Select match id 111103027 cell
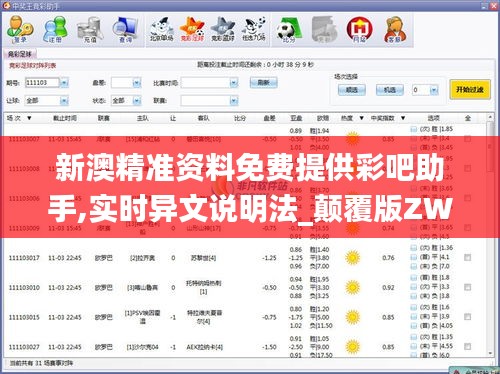The height and width of the screenshot is (374, 500). (24, 347)
